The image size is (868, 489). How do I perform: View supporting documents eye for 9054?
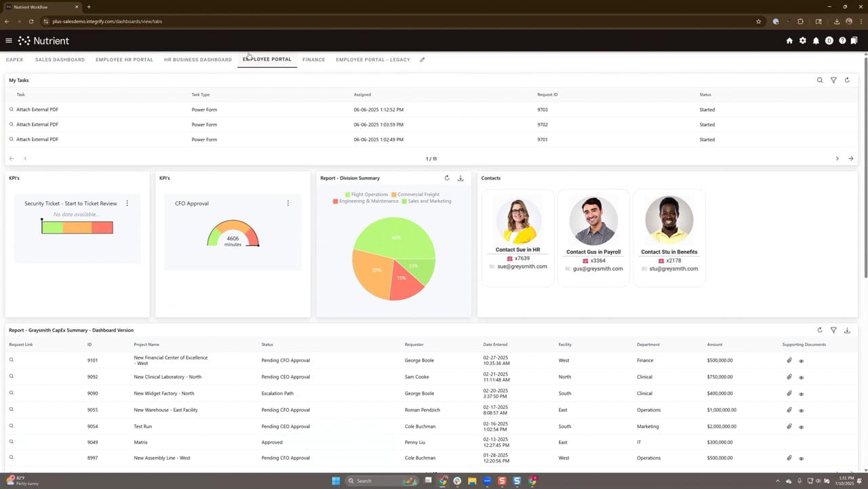[802, 427]
